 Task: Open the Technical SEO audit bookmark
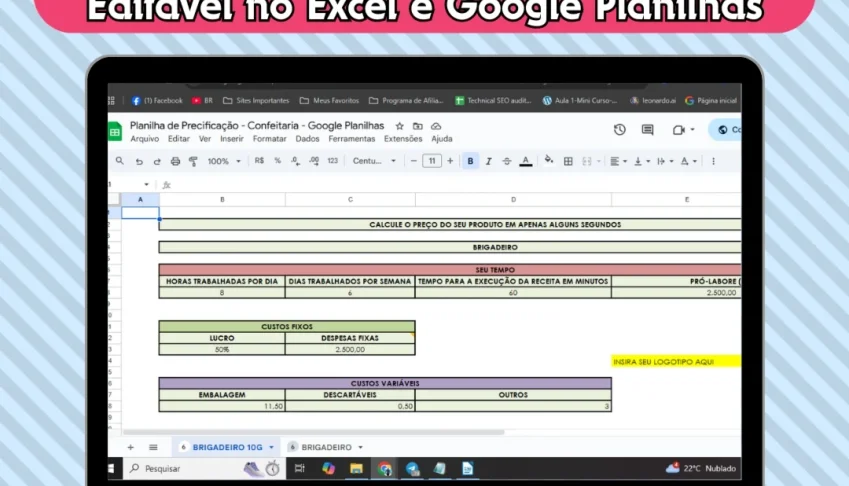(493, 101)
